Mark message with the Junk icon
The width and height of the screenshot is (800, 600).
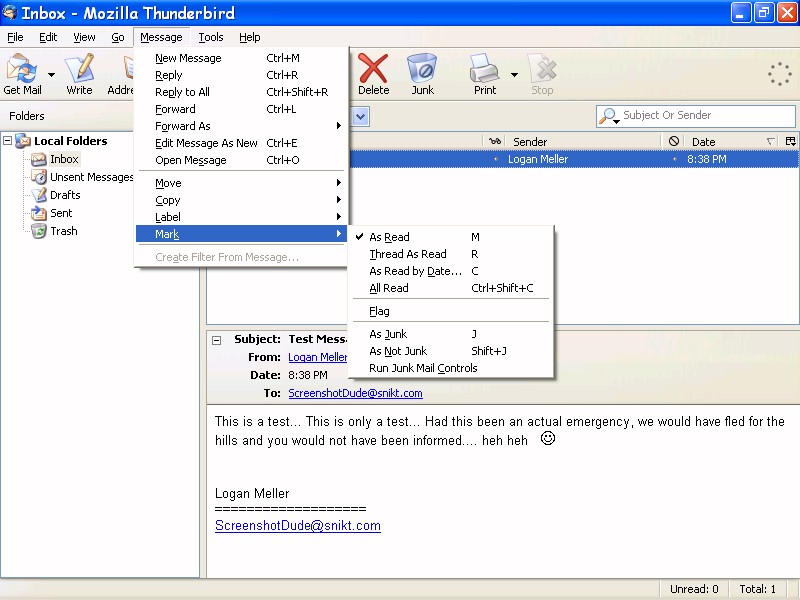(x=422, y=68)
